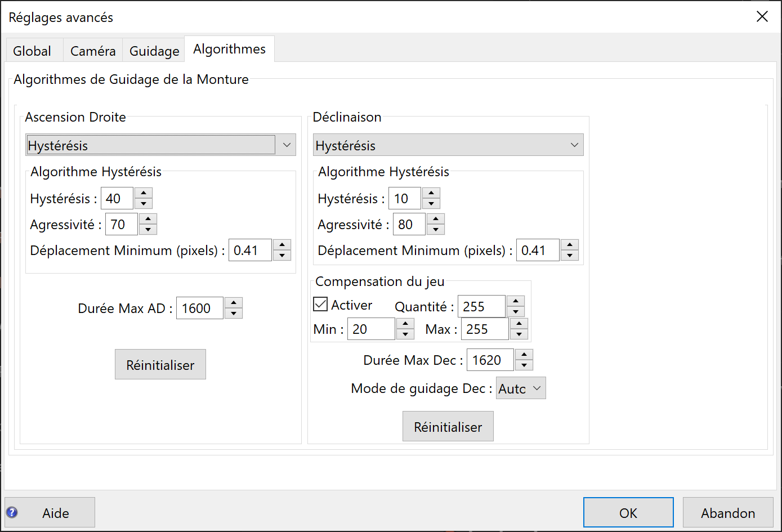Confirm settings with the OK button
Image resolution: width=782 pixels, height=532 pixels.
[x=628, y=512]
